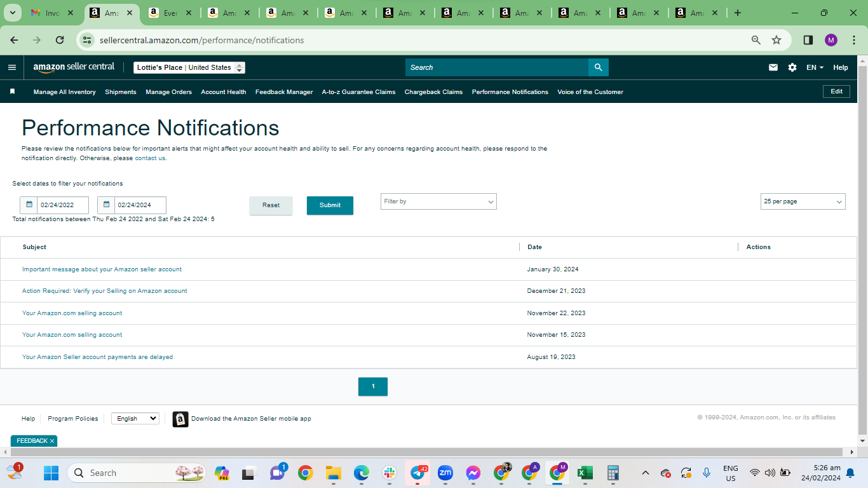Open the end date calendar icon

(x=106, y=205)
